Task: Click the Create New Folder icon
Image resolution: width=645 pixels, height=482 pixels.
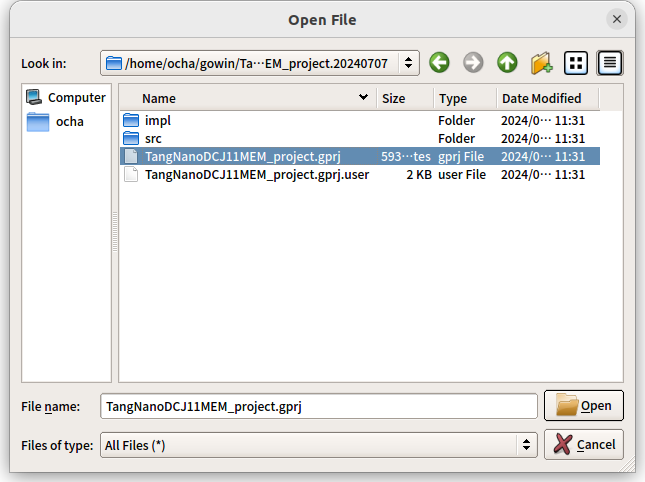Action: point(541,63)
